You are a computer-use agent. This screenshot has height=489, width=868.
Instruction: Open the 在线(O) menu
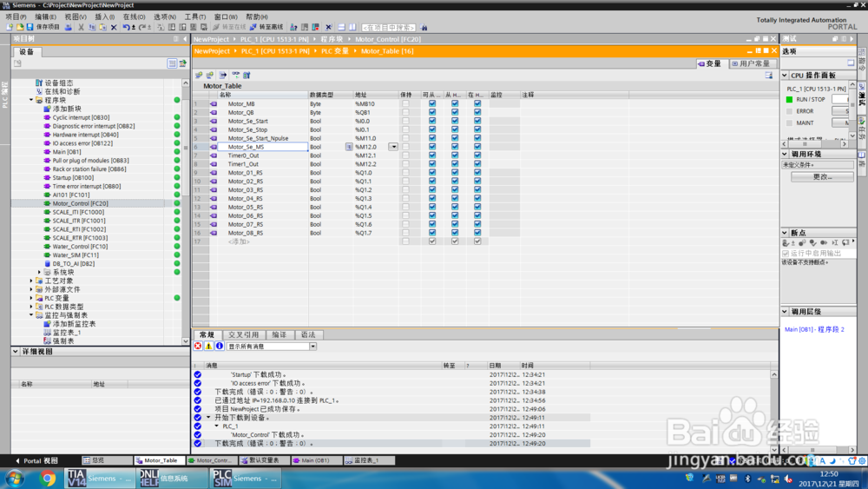tap(134, 17)
